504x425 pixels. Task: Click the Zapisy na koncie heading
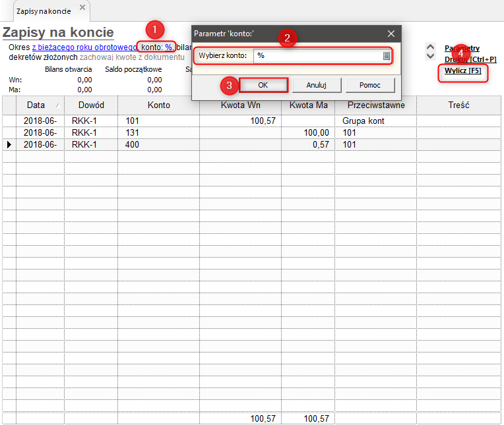click(58, 32)
